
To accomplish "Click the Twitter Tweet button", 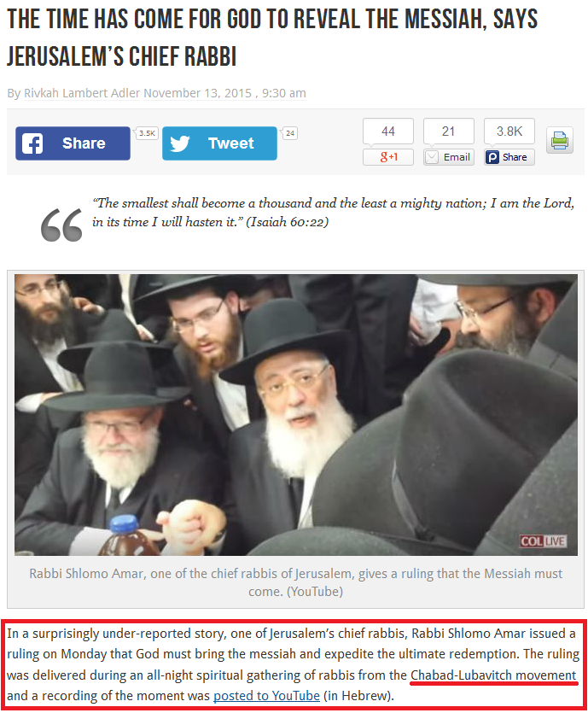I will click(219, 143).
